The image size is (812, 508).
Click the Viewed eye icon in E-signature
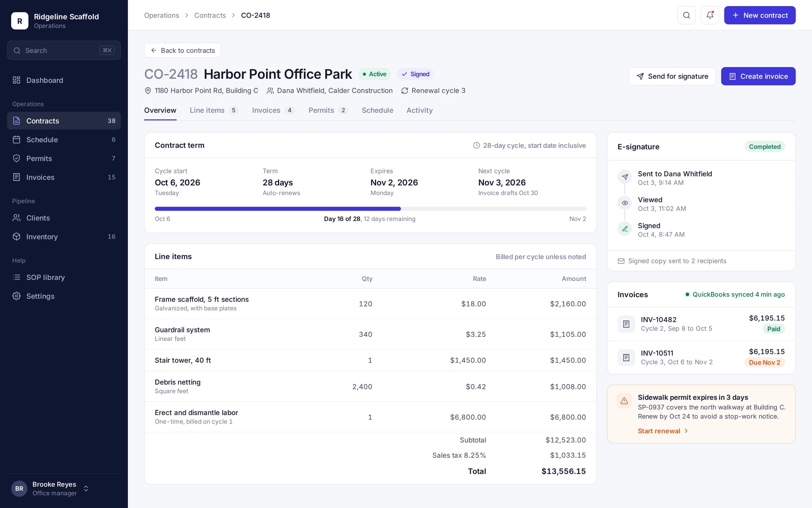click(x=625, y=203)
